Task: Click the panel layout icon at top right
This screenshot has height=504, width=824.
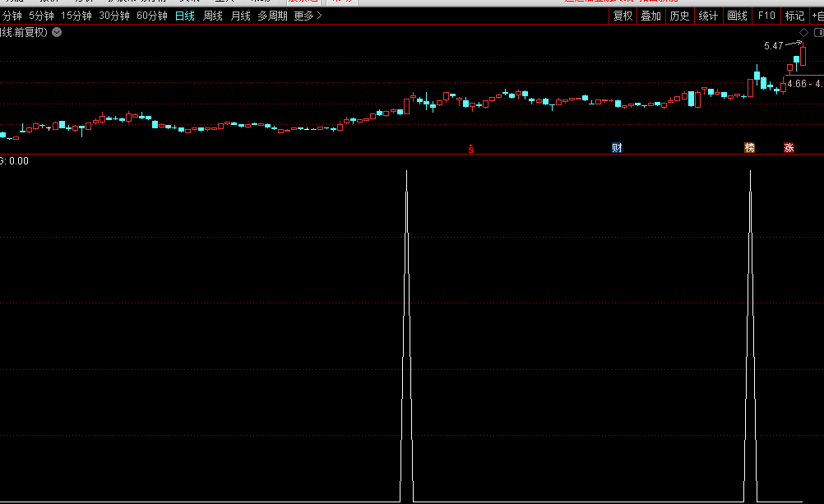Action: coord(817,32)
